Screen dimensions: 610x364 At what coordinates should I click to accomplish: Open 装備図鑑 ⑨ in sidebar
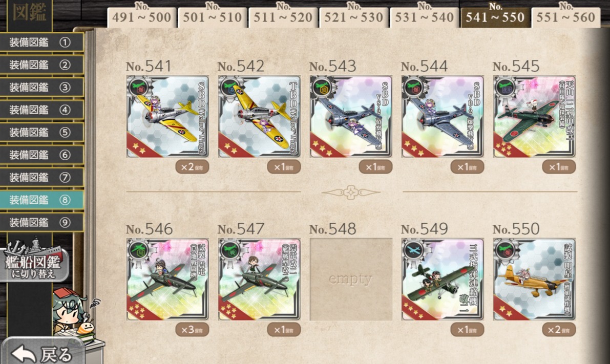(41, 222)
